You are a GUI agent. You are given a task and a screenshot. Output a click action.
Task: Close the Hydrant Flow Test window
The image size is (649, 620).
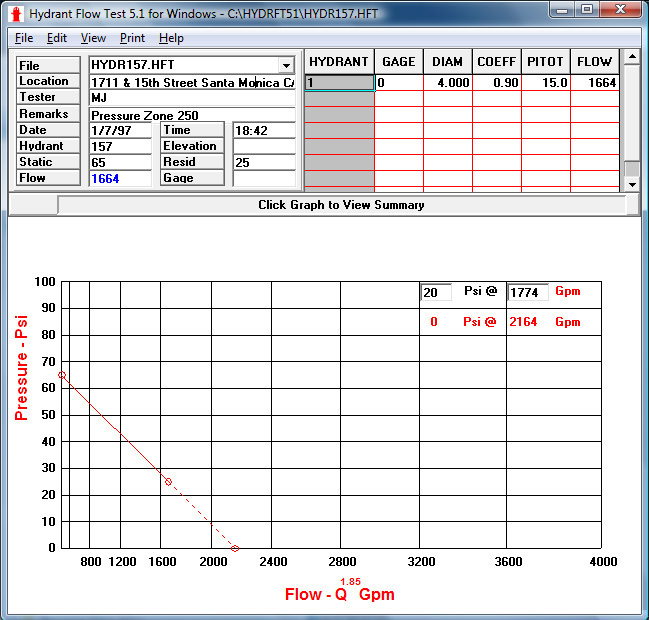click(620, 10)
